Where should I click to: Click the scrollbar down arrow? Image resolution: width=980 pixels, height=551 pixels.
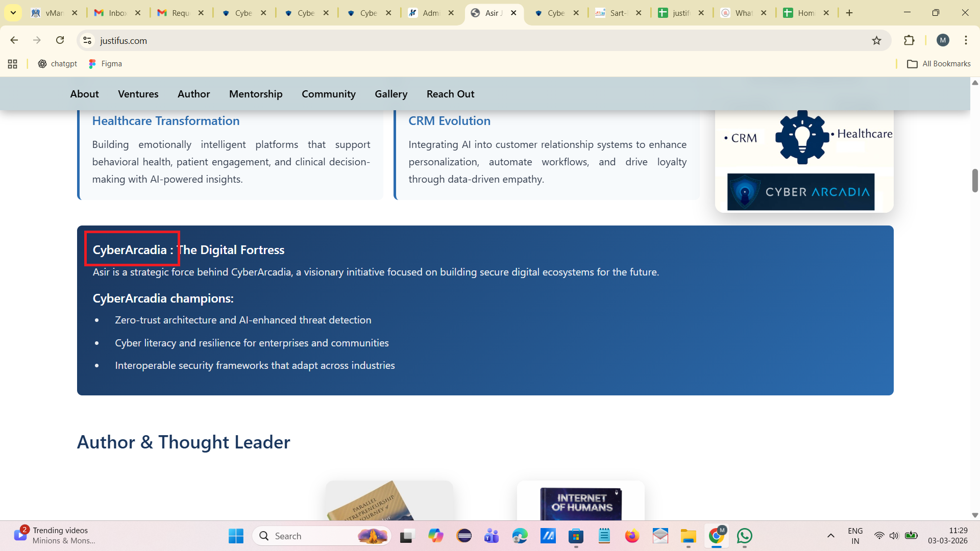[x=975, y=515]
